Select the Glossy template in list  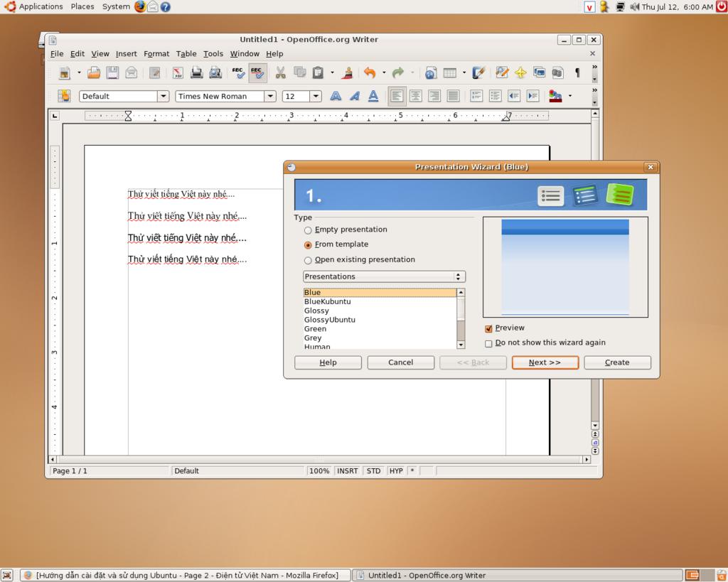pos(317,311)
